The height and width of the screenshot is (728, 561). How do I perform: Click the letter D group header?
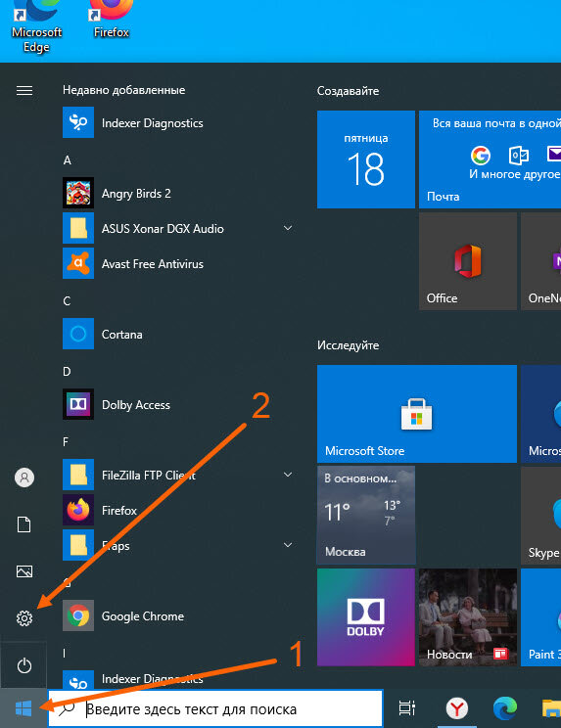(67, 372)
